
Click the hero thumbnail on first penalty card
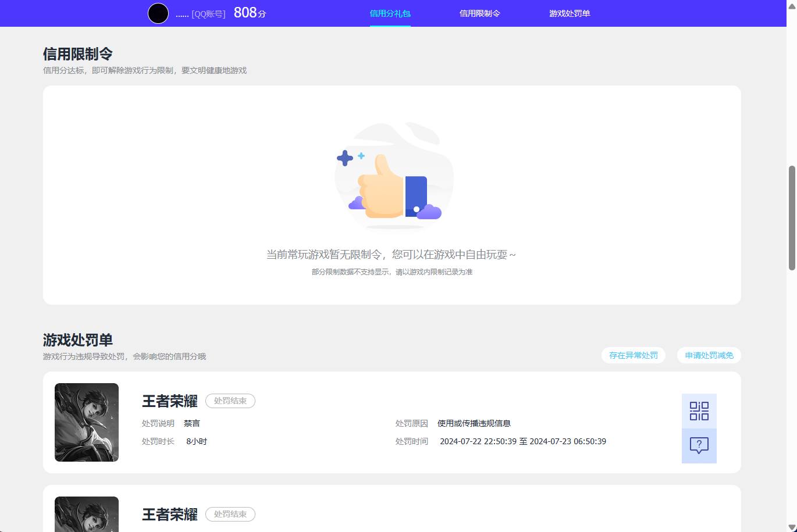click(87, 422)
